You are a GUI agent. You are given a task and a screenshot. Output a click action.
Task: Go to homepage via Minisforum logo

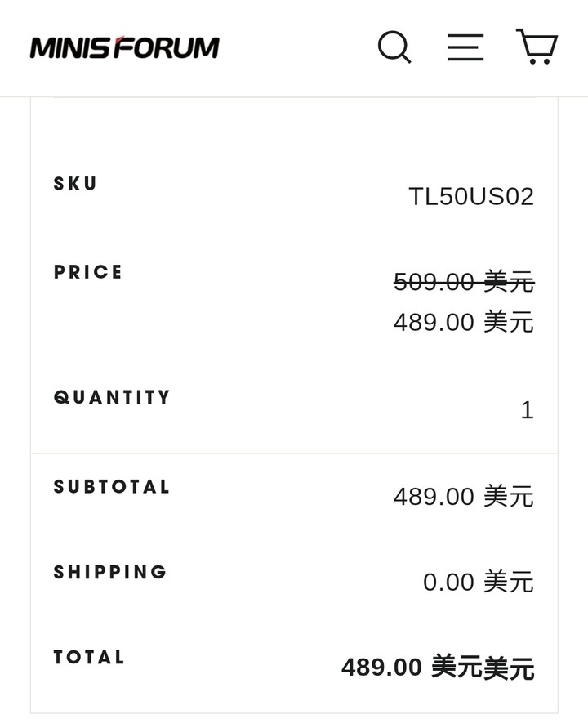[124, 47]
